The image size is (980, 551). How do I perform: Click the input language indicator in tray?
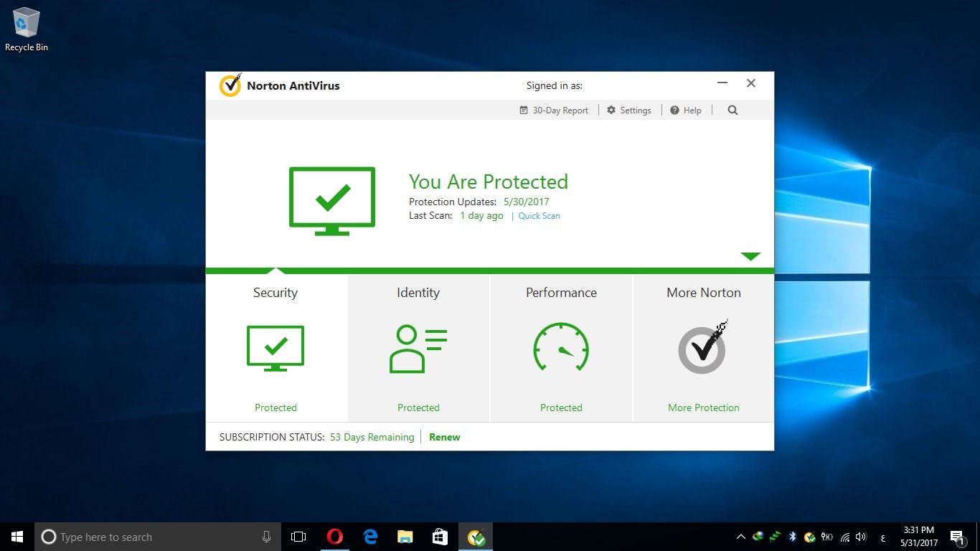click(882, 537)
